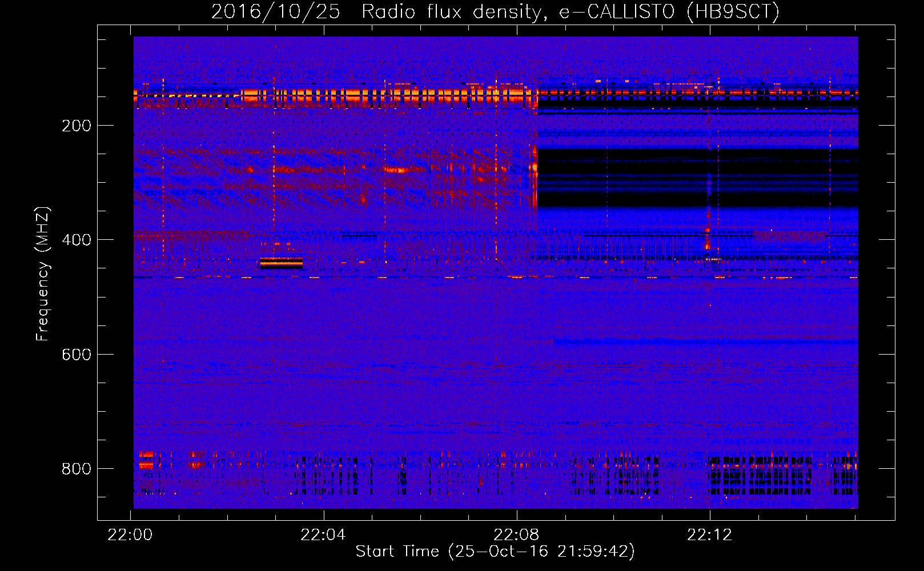Click the plot title 'Radio flux density, e-CALLISTO (HB9SCT)'

[x=571, y=11]
